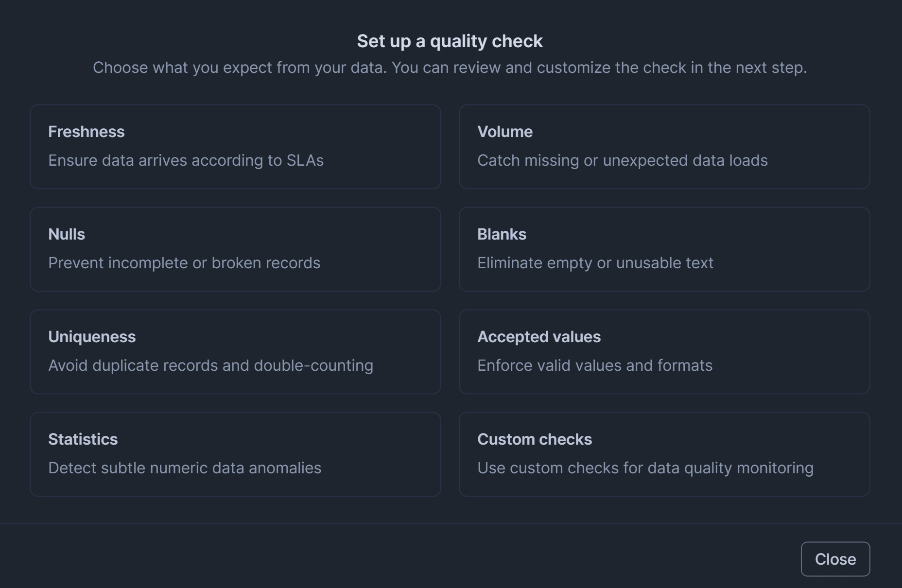Open the Custom checks option
Image resolution: width=902 pixels, height=588 pixels.
click(664, 454)
